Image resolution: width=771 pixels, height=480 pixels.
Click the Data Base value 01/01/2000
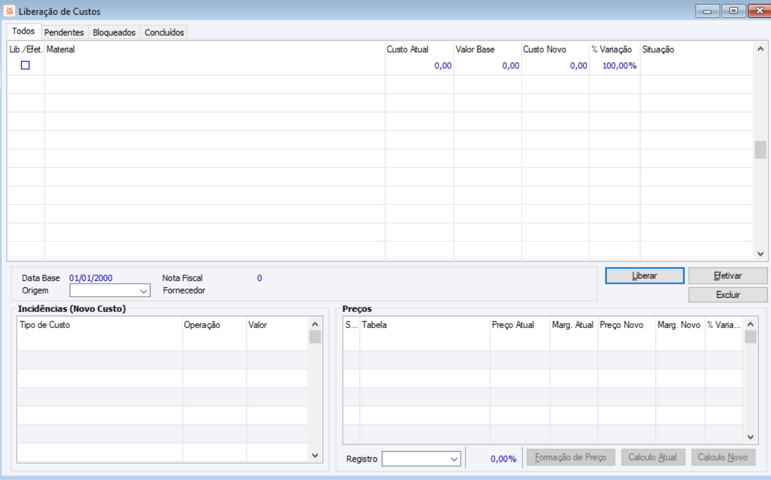click(90, 278)
